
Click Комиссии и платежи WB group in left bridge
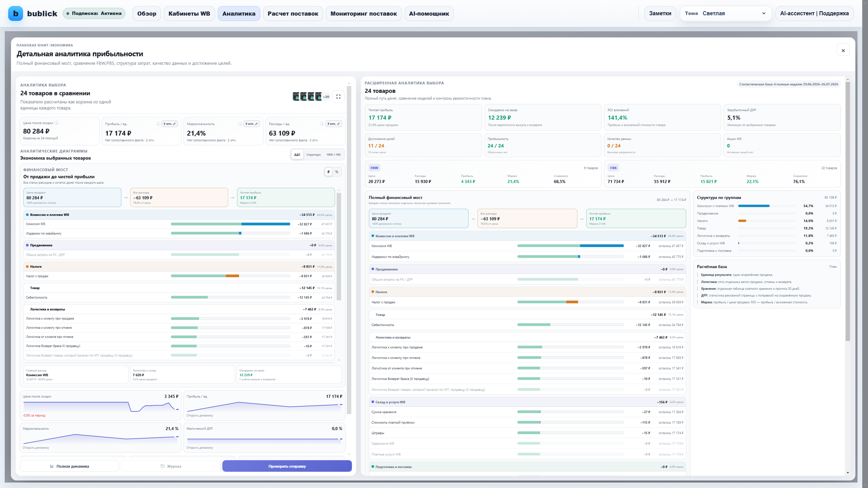tap(179, 215)
